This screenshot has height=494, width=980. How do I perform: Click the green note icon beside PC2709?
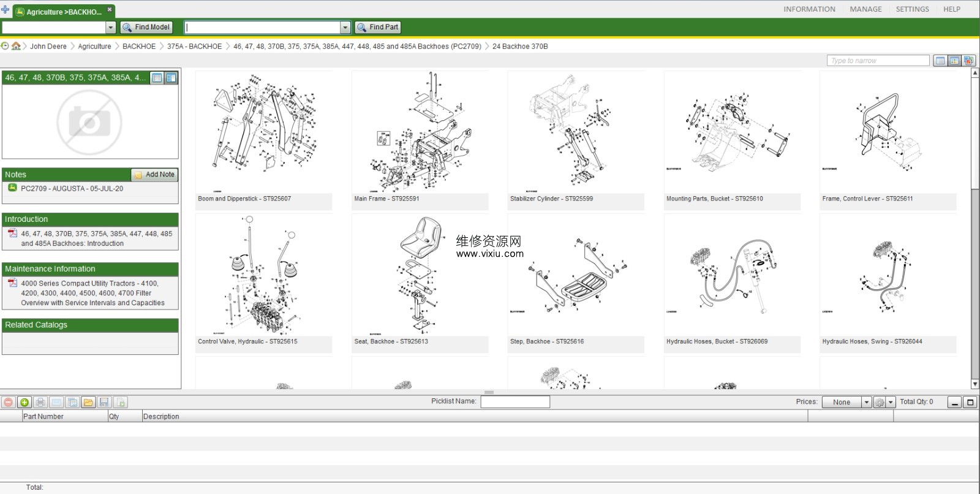(x=12, y=188)
